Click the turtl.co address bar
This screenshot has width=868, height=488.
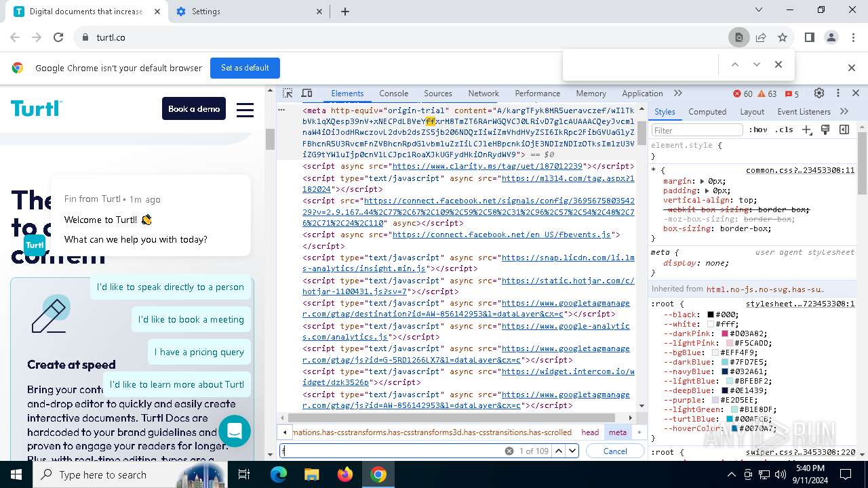click(400, 38)
